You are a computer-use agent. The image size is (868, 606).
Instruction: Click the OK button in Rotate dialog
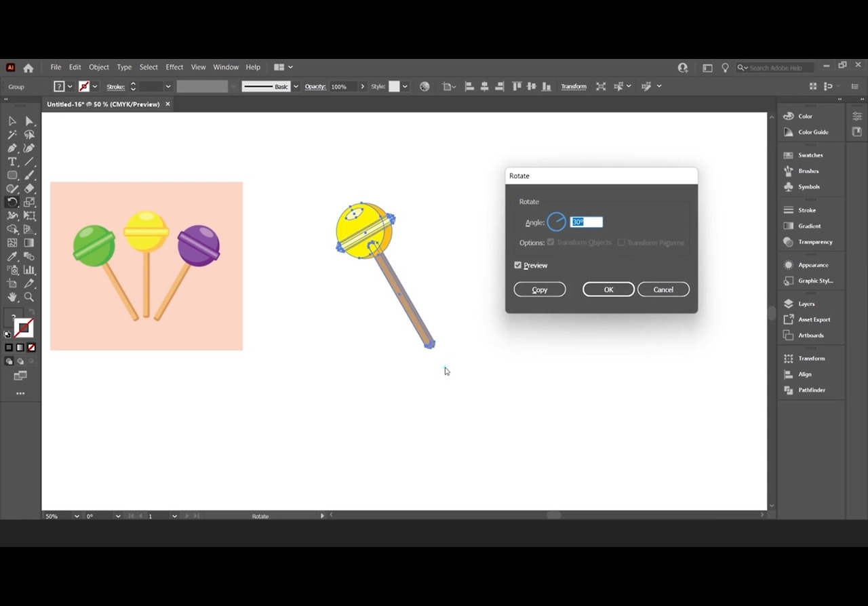608,289
